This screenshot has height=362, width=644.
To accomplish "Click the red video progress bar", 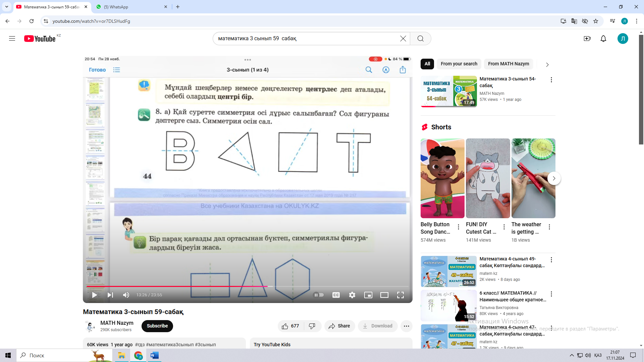I will (201, 287).
